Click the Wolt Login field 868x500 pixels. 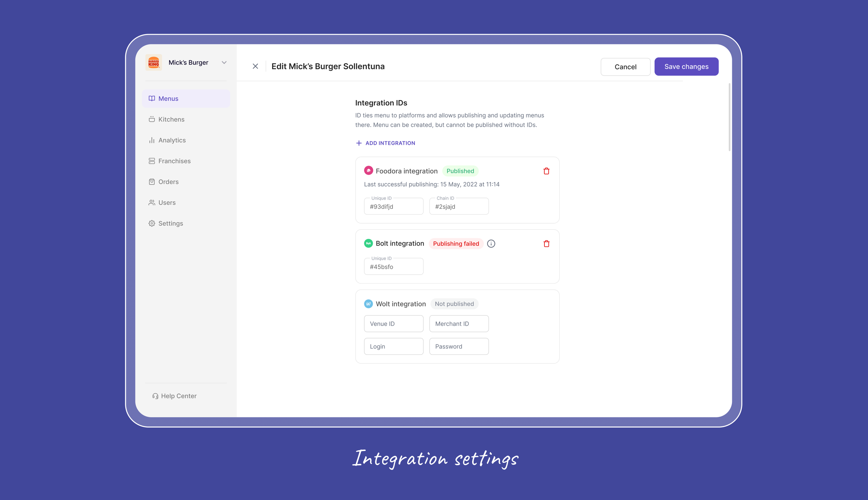coord(393,347)
